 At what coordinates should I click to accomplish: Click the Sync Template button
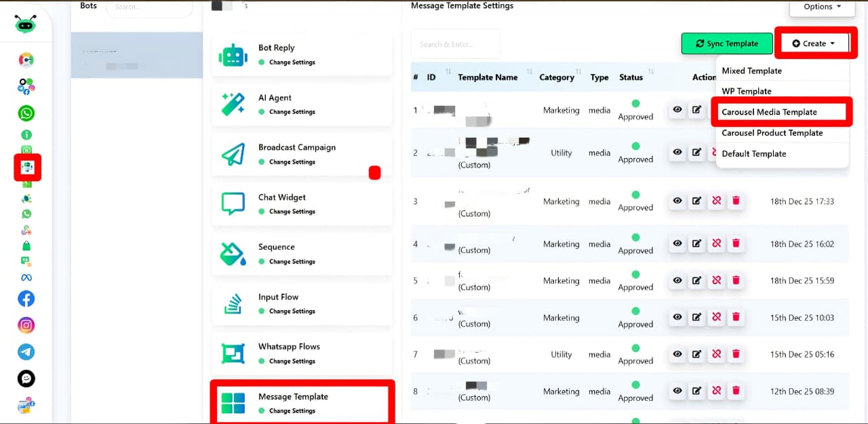(727, 43)
